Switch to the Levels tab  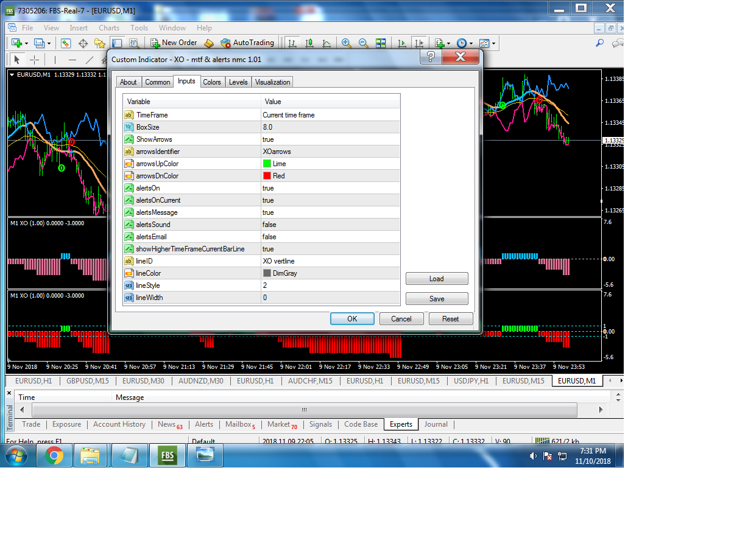[238, 82]
